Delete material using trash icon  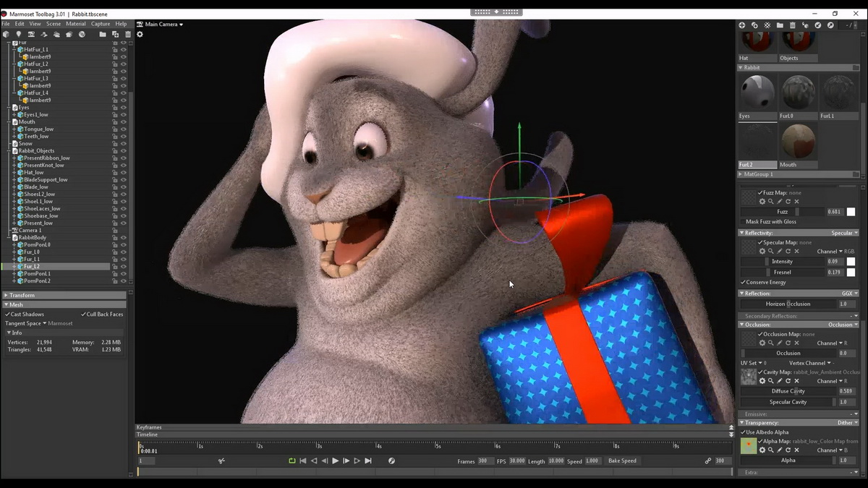(793, 25)
